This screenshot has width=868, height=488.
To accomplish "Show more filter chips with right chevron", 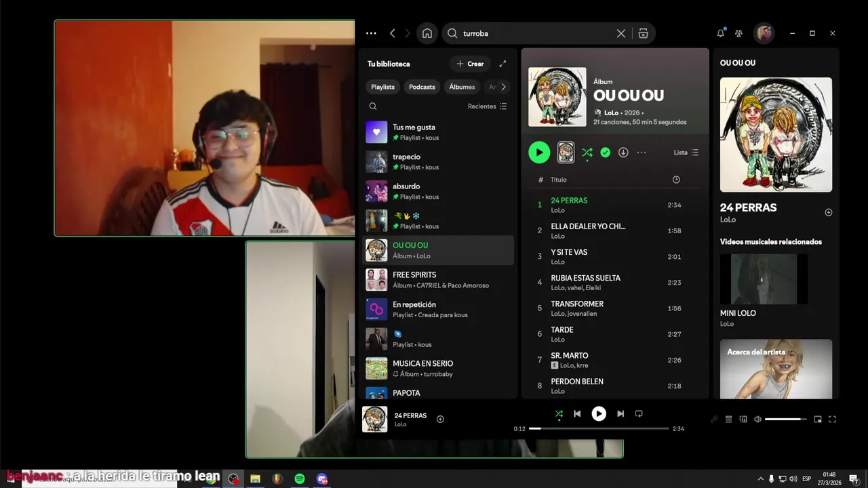I will (x=503, y=87).
